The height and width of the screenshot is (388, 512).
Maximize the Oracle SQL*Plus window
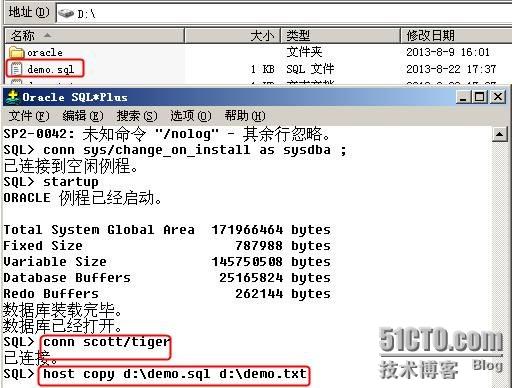pyautogui.click(x=479, y=97)
